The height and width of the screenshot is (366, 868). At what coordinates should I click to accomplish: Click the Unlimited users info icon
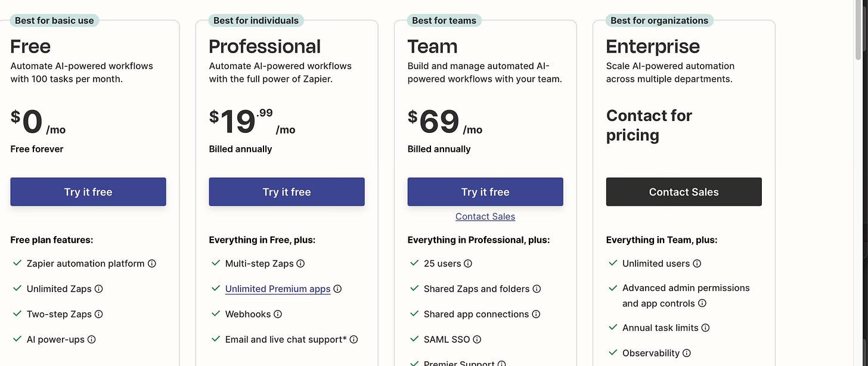tap(697, 263)
